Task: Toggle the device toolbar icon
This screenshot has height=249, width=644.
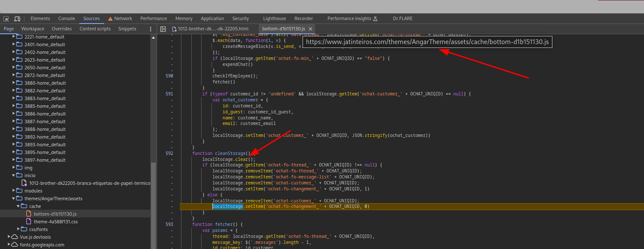Action: point(17,19)
